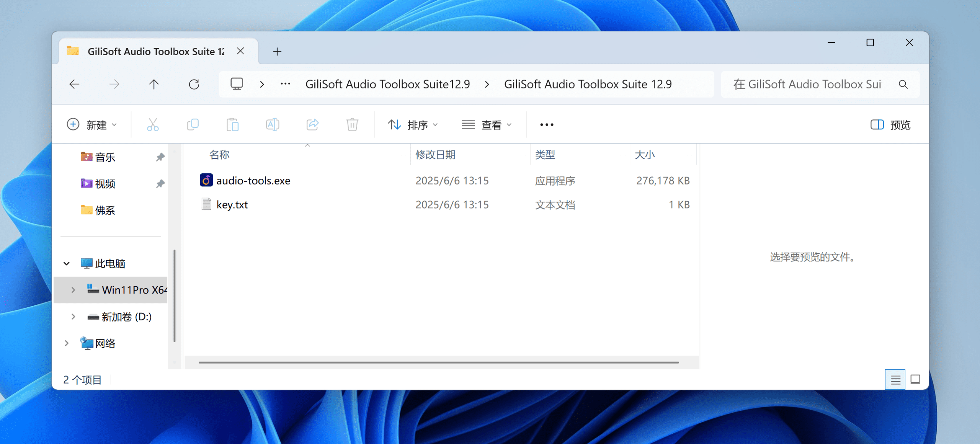Image resolution: width=980 pixels, height=444 pixels.
Task: Open a new Explorer tab
Action: [277, 51]
